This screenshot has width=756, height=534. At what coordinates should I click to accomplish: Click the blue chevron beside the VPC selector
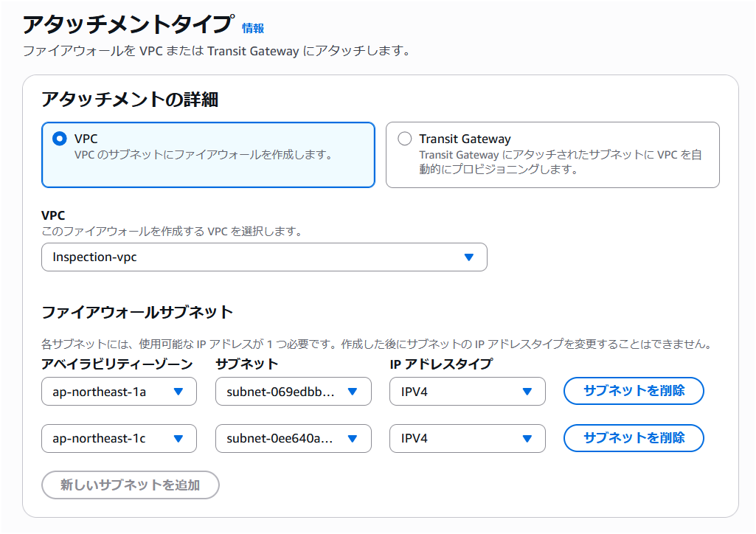470,257
